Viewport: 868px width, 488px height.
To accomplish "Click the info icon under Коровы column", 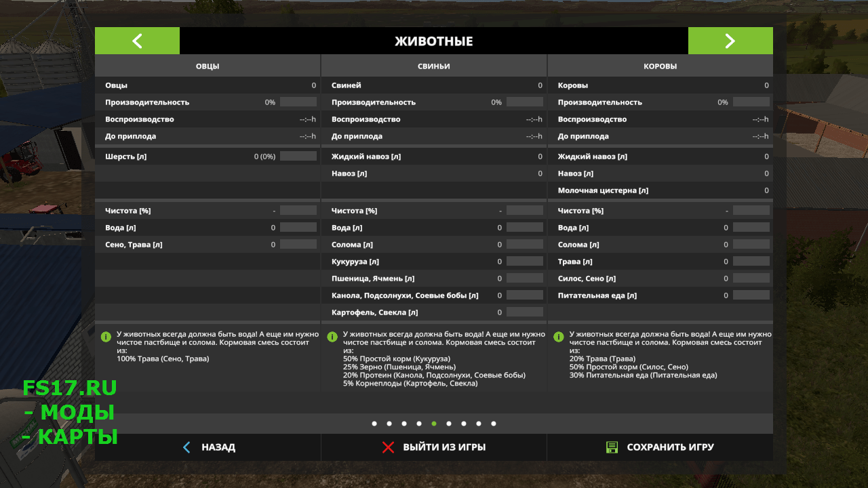I will pos(559,336).
